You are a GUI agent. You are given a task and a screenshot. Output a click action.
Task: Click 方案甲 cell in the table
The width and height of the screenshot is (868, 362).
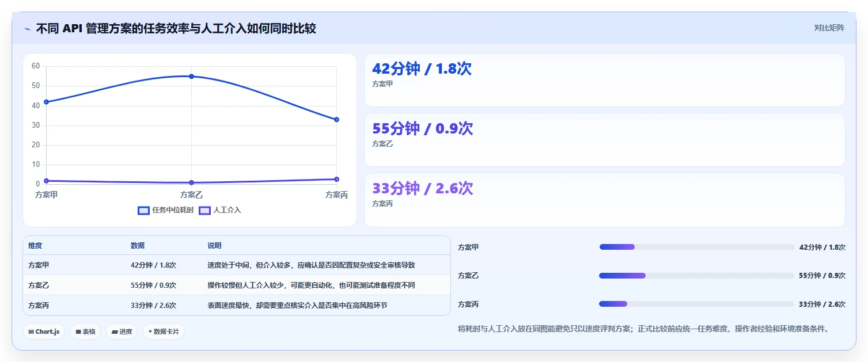coord(39,265)
